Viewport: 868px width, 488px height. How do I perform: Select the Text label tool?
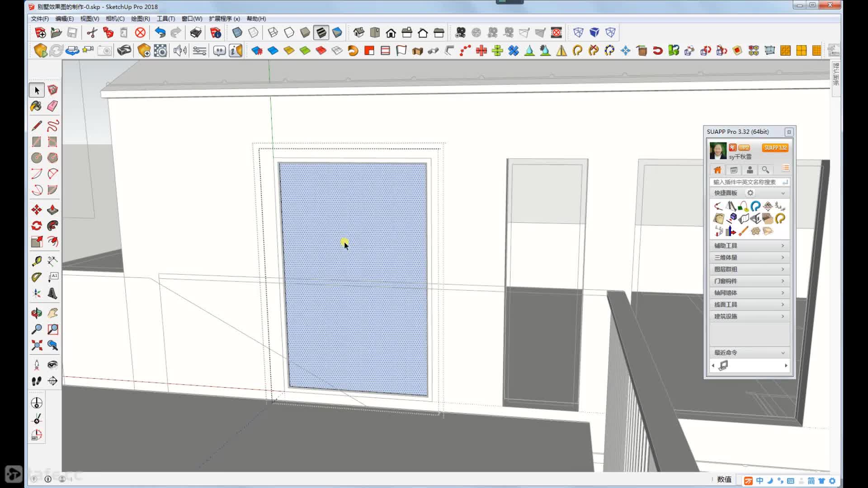click(52, 277)
